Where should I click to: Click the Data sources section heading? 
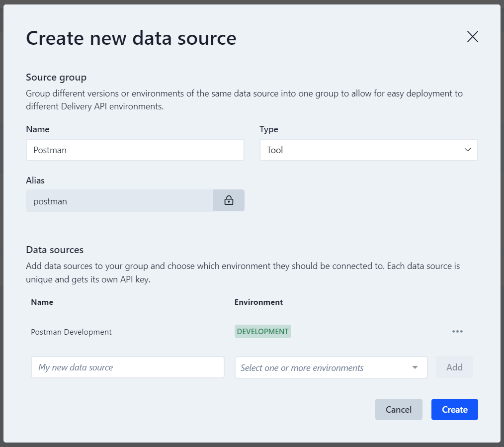pos(55,250)
